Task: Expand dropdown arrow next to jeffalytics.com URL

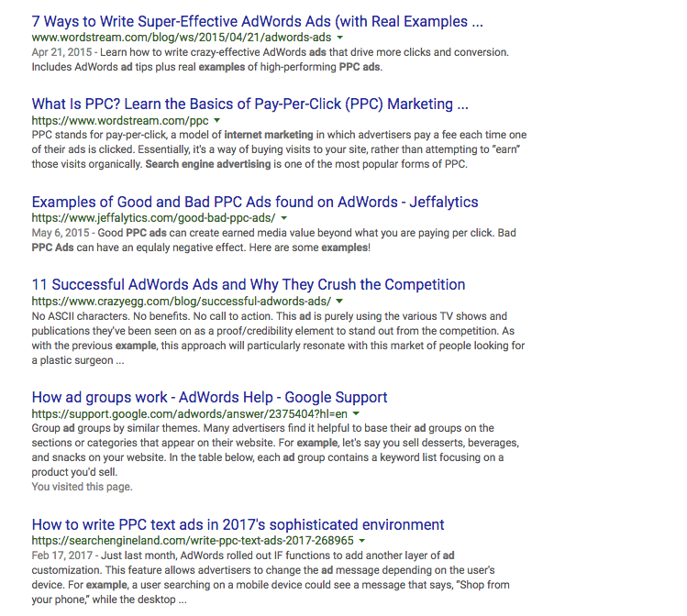Action: pos(284,218)
